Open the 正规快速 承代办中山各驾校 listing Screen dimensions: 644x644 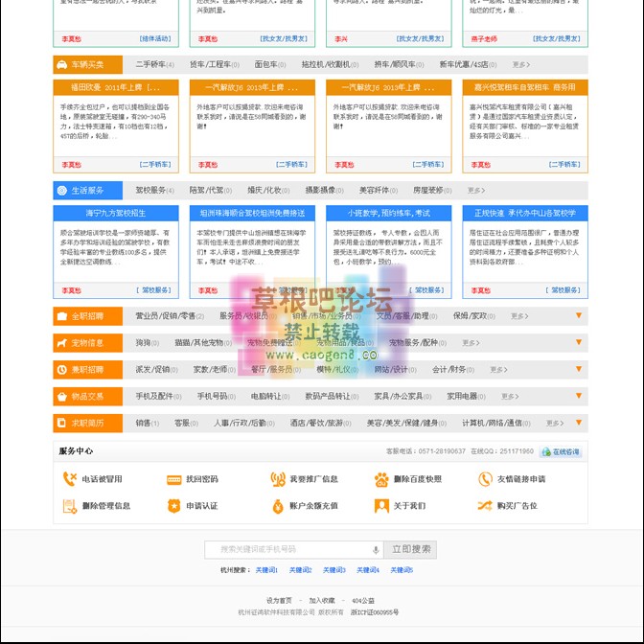click(525, 252)
